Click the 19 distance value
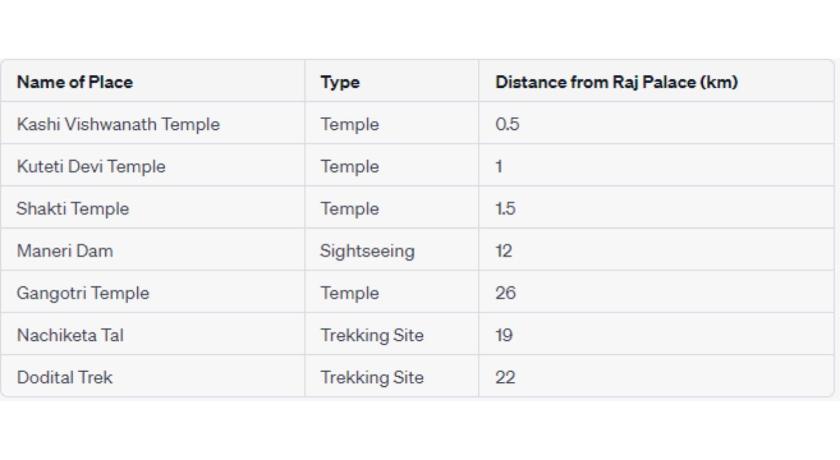840x460 pixels. click(x=504, y=335)
